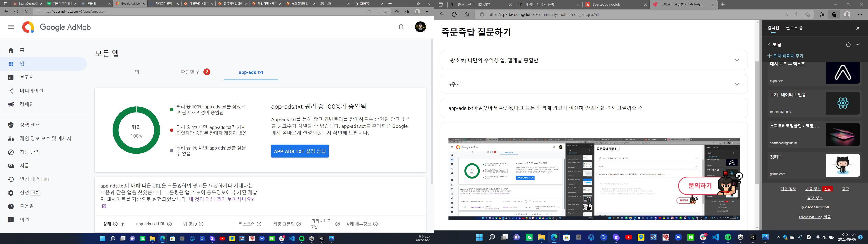Switch to SpartaCodingClub tab in left browser
Viewport: 868px width, 244px height.
pos(28,3)
